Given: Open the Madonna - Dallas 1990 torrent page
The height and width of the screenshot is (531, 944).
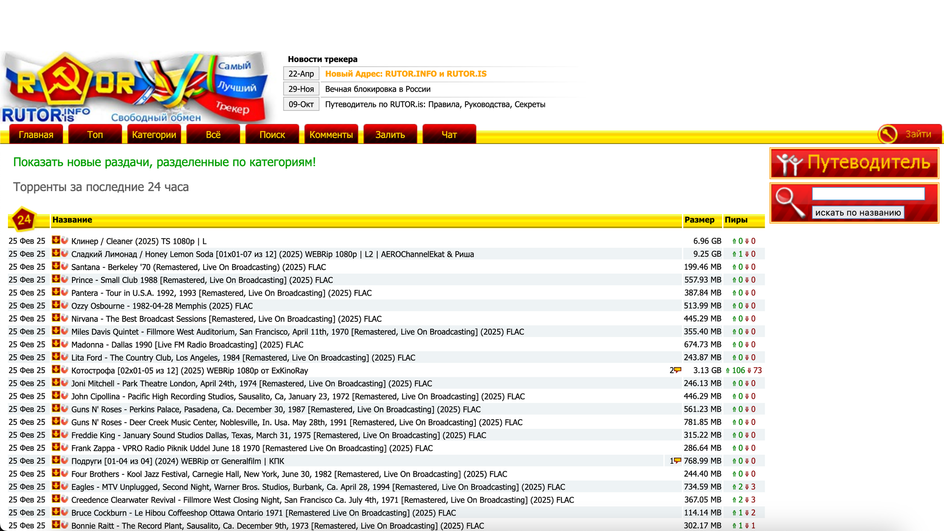Looking at the screenshot, I should (187, 344).
